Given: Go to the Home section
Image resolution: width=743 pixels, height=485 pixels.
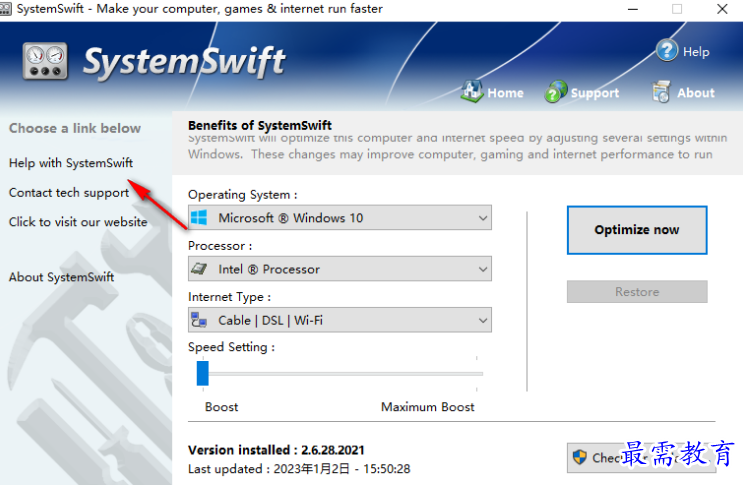Looking at the screenshot, I should click(x=506, y=93).
